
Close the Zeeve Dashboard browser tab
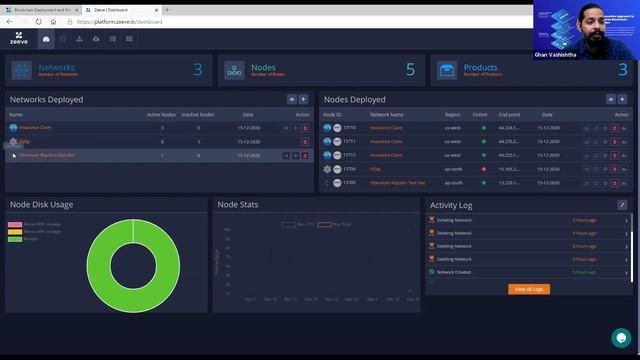click(x=156, y=10)
